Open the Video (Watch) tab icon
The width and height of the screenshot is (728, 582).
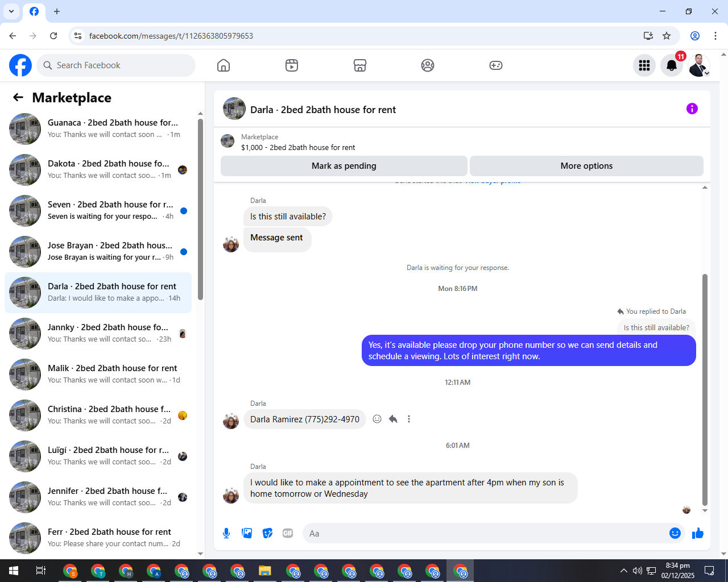(292, 65)
